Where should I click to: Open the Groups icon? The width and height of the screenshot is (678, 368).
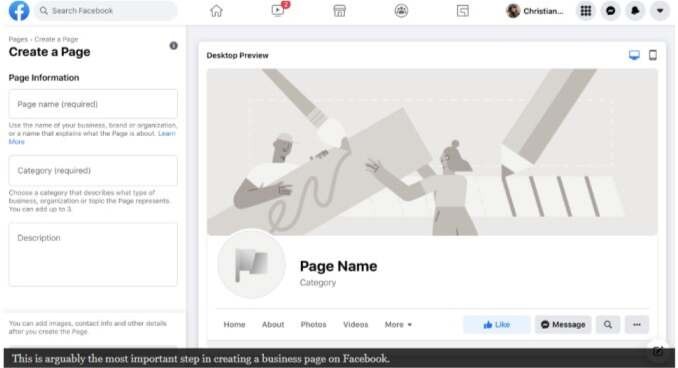tap(401, 11)
